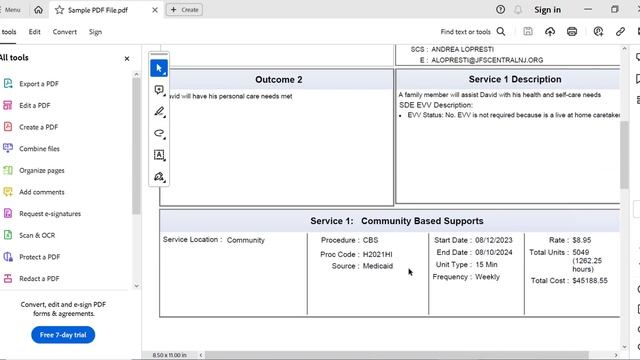The width and height of the screenshot is (640, 360).
Task: Open the help question mark icon
Action: pos(500,9)
